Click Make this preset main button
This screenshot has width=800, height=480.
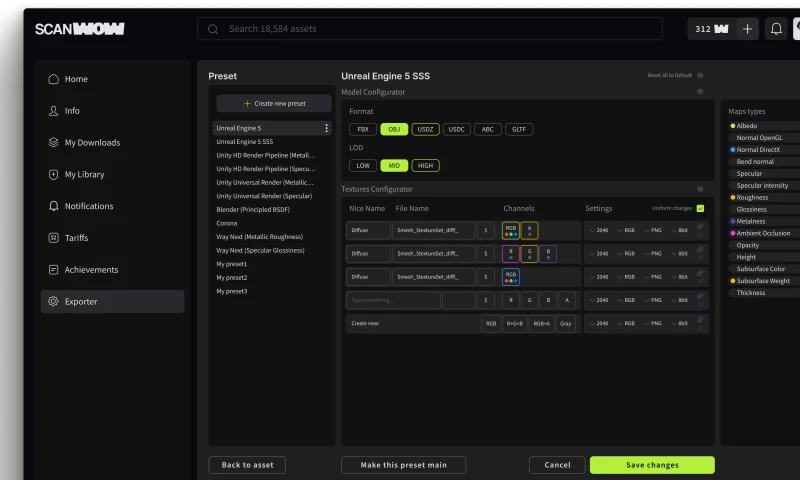pyautogui.click(x=403, y=465)
